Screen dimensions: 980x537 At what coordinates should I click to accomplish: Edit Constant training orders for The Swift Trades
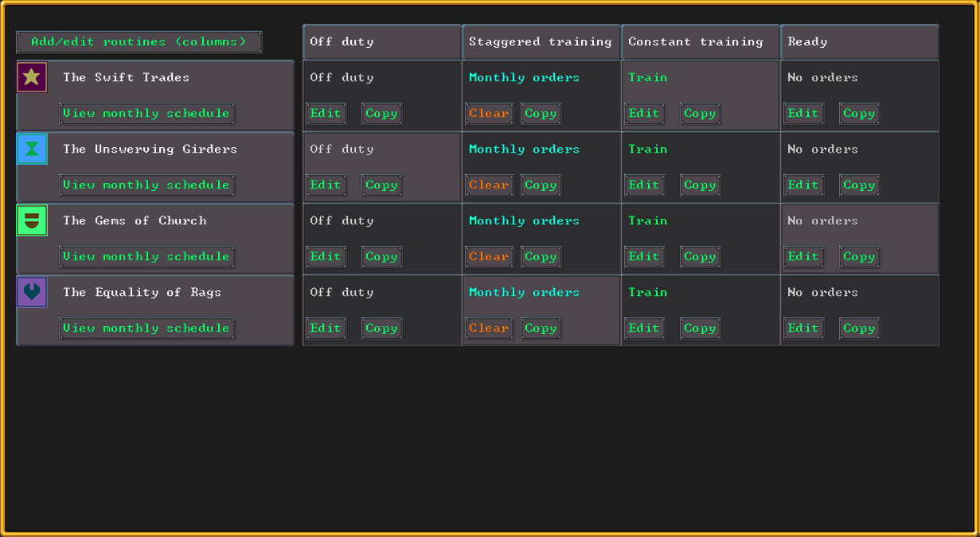tap(645, 114)
